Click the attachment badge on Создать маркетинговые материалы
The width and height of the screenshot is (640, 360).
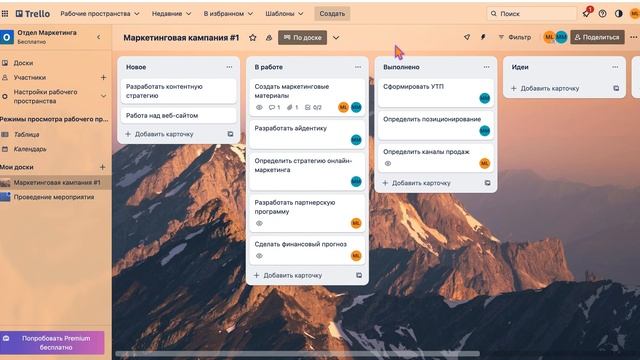click(292, 107)
